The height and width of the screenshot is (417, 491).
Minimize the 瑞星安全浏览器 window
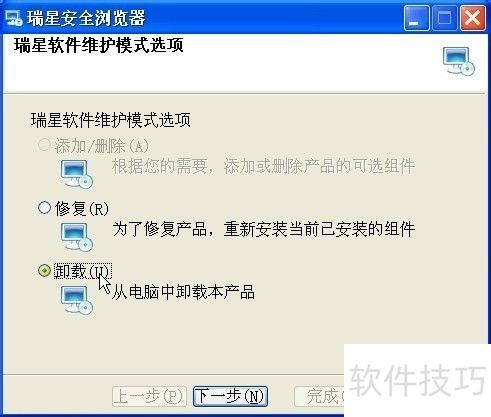416,18
